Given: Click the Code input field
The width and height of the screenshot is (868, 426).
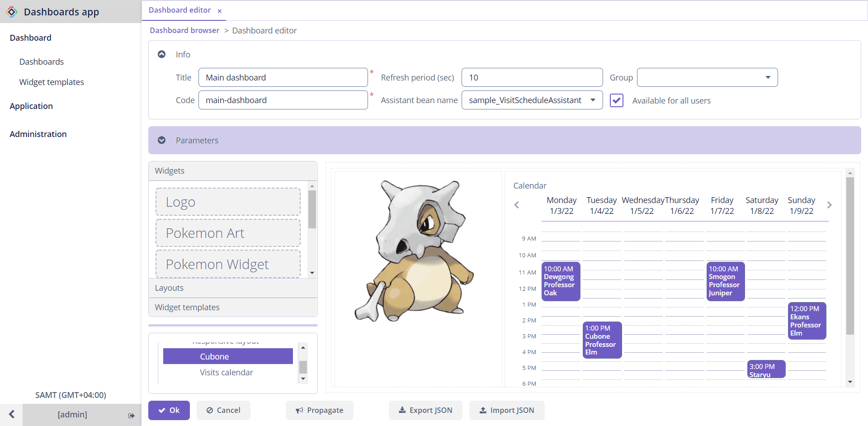Looking at the screenshot, I should pyautogui.click(x=283, y=100).
